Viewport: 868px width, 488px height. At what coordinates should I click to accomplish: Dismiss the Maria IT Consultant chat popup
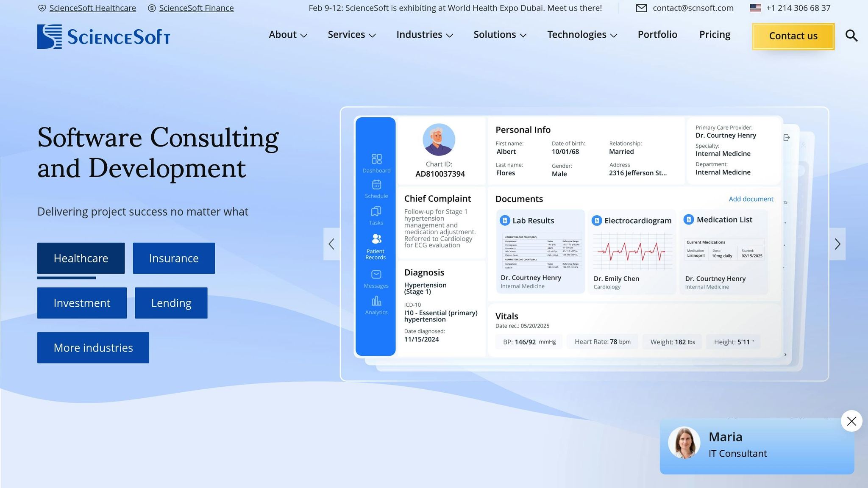coord(851,421)
